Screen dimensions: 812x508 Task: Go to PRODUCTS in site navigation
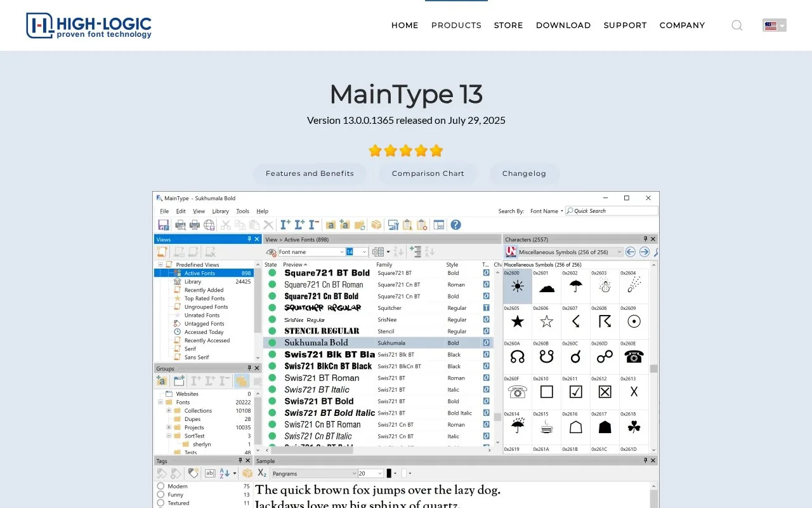(x=456, y=25)
